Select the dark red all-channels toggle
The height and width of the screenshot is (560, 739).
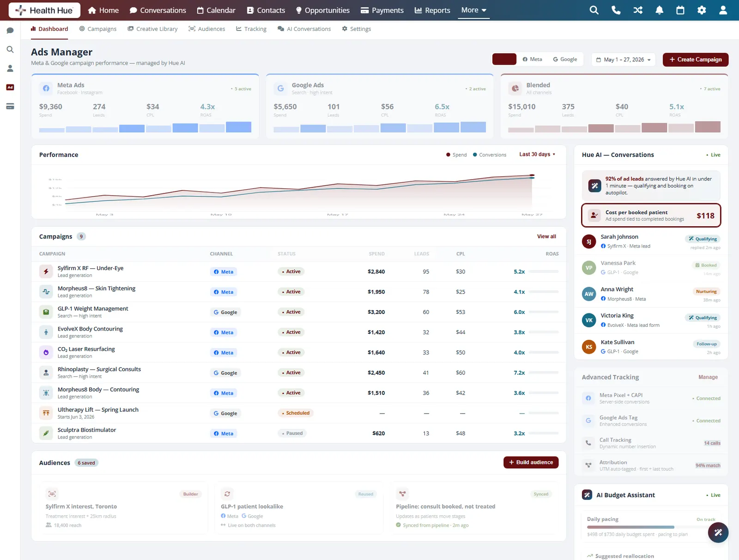[x=504, y=60]
